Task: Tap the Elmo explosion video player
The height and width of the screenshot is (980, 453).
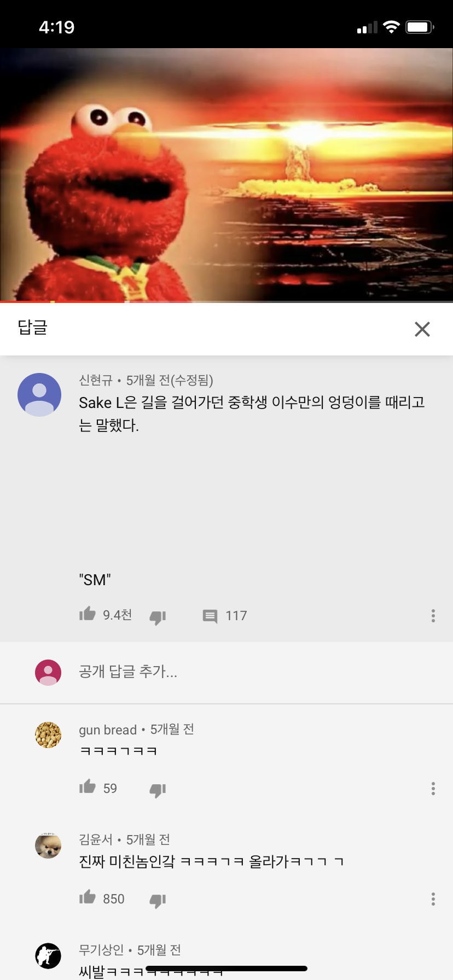Action: 226,174
